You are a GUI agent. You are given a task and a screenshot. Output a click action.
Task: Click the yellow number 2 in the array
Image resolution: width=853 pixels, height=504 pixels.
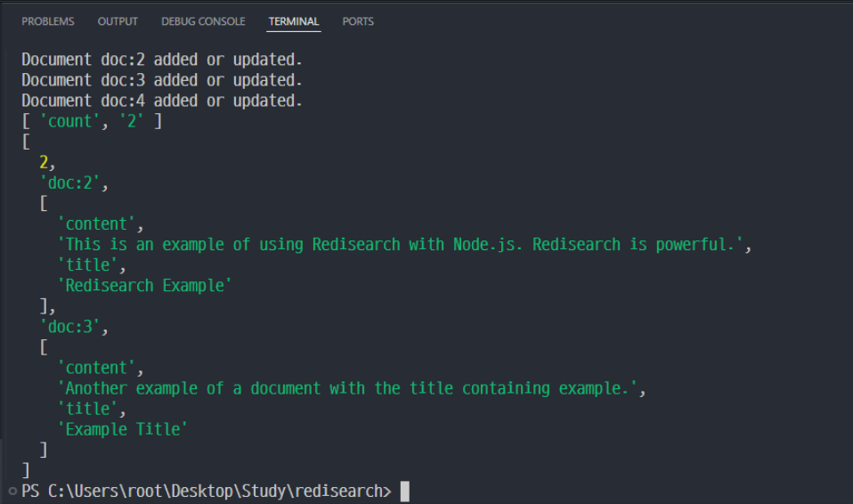[44, 162]
